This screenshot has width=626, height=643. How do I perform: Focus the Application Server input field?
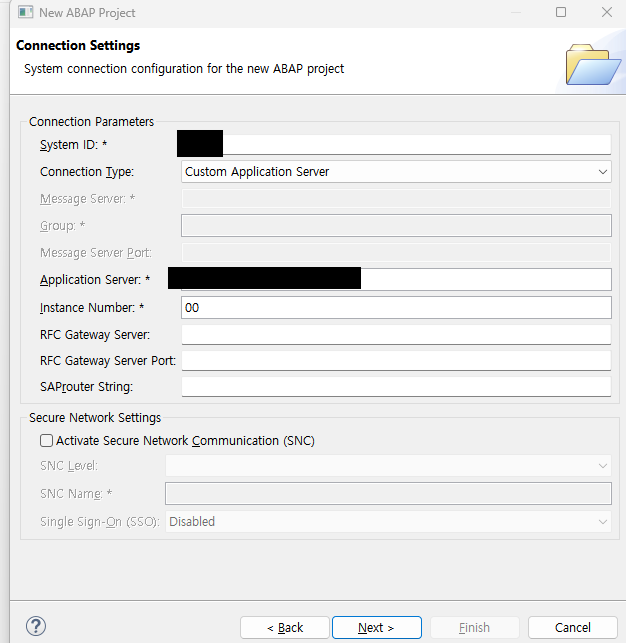click(x=396, y=280)
